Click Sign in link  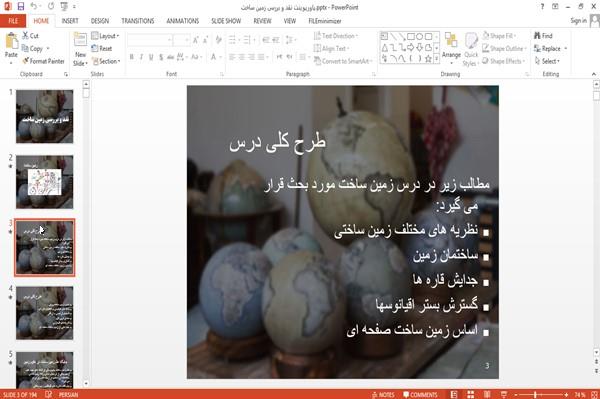[578, 21]
